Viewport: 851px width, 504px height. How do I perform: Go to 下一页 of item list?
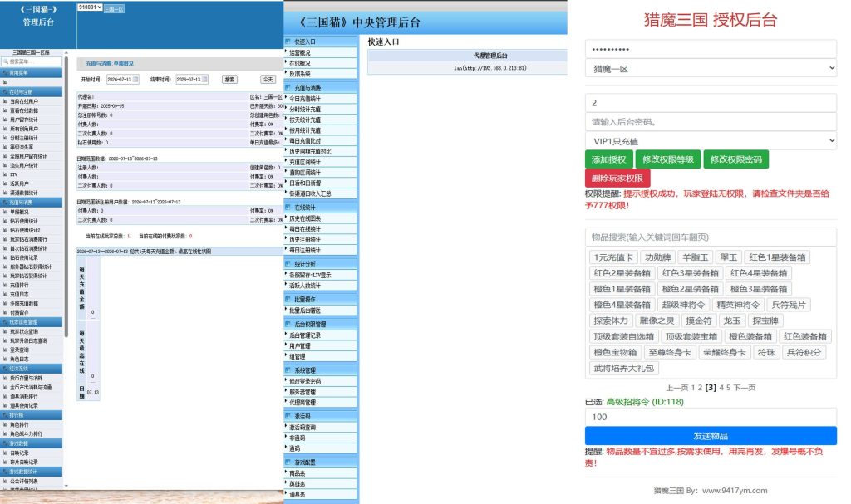click(x=745, y=388)
